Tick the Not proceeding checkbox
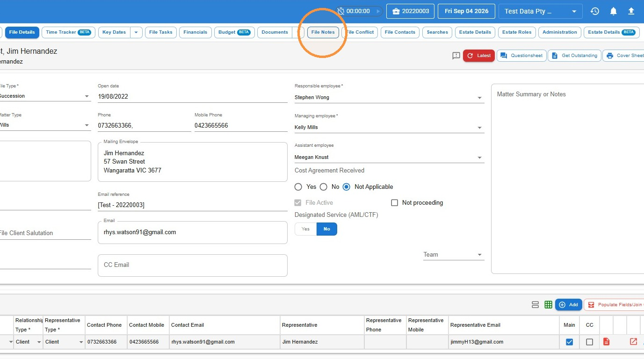 394,203
